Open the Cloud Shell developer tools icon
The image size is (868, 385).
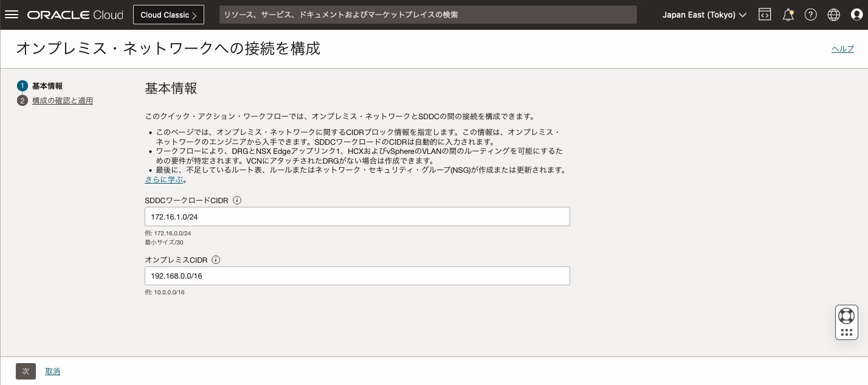tap(765, 15)
